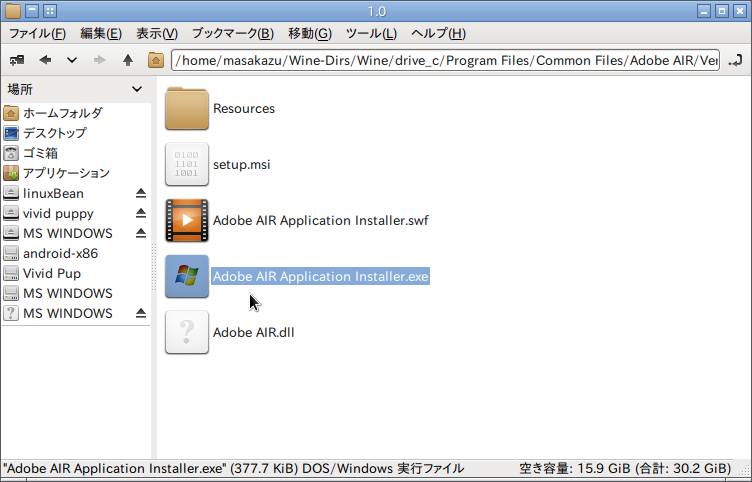Go forward to next folder

[x=99, y=60]
